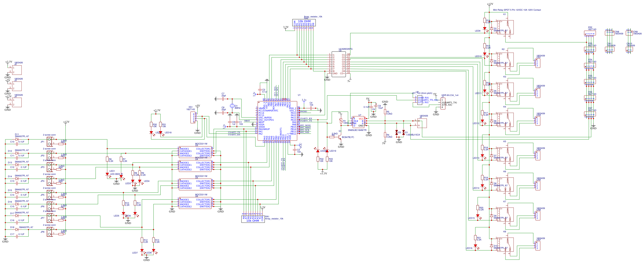
Task: Click the JP1 two-screw connector symbol
Action: click(50, 141)
